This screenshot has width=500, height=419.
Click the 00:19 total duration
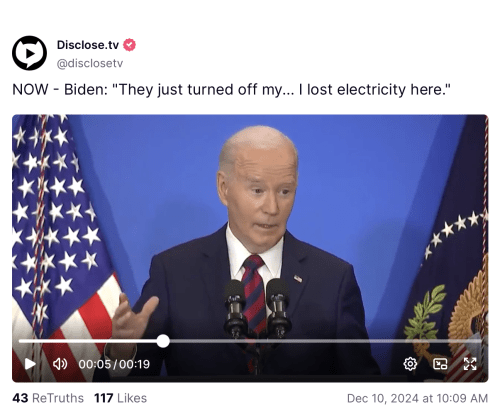coord(135,364)
